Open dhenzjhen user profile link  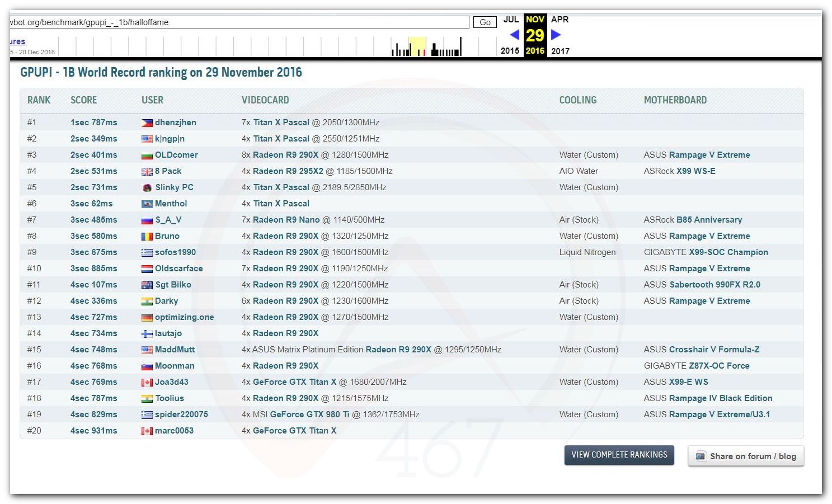(176, 123)
